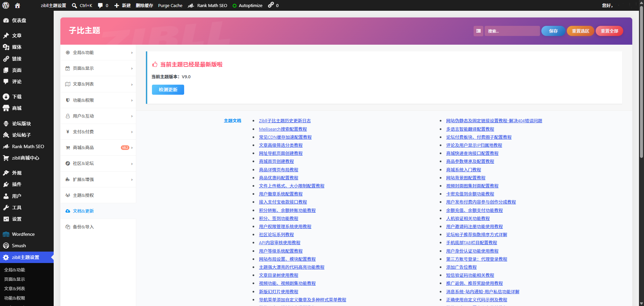Viewport: 644px width, 306px height.
Task: Expand the 支付&付费 section arrow
Action: pos(132,132)
